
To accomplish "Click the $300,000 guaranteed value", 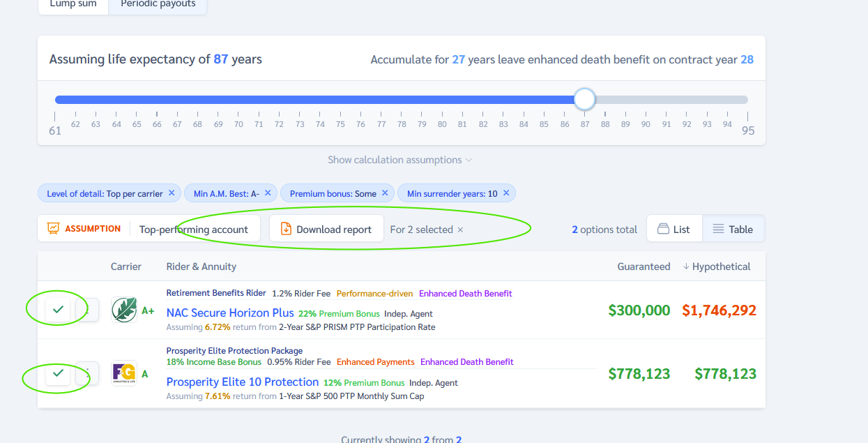I will point(639,310).
